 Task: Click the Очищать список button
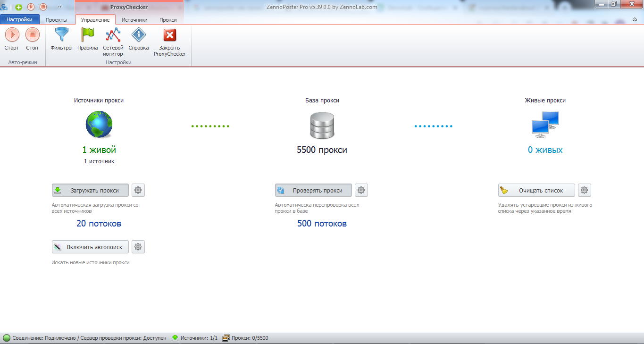(536, 190)
